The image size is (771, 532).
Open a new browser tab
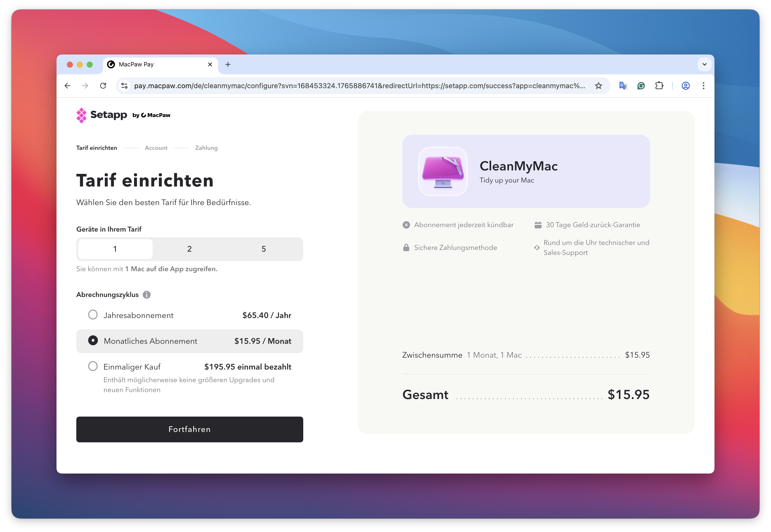click(x=228, y=65)
